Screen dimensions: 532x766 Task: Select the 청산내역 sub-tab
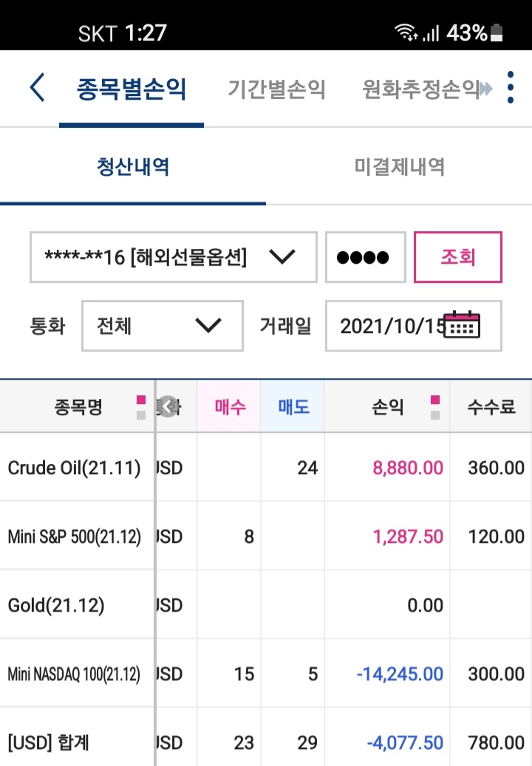tap(133, 167)
